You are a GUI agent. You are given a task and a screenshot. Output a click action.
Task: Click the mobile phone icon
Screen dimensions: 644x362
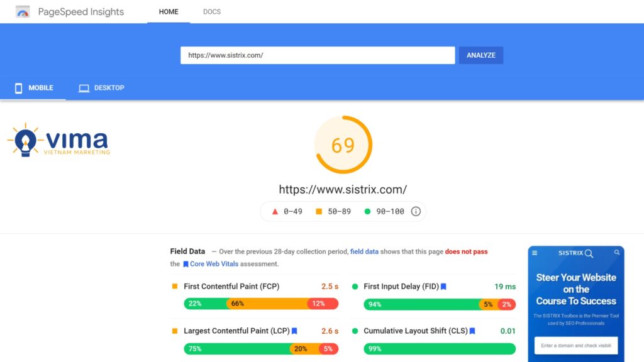click(18, 88)
